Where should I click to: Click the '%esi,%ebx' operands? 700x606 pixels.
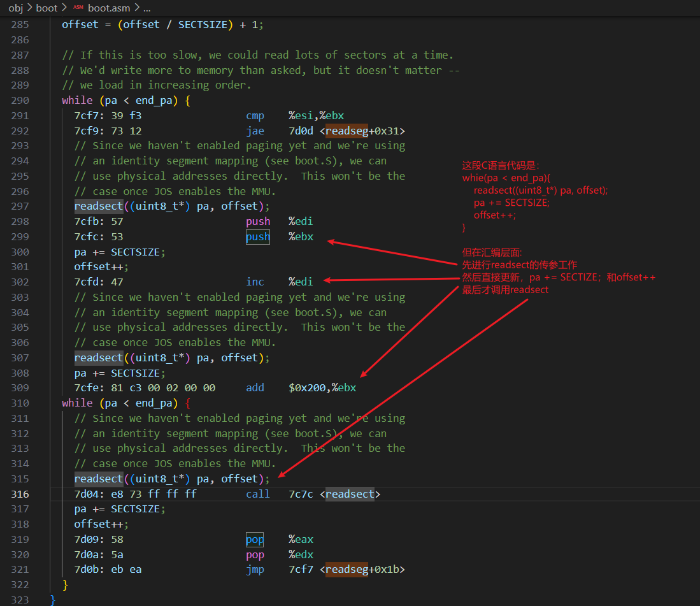(316, 116)
